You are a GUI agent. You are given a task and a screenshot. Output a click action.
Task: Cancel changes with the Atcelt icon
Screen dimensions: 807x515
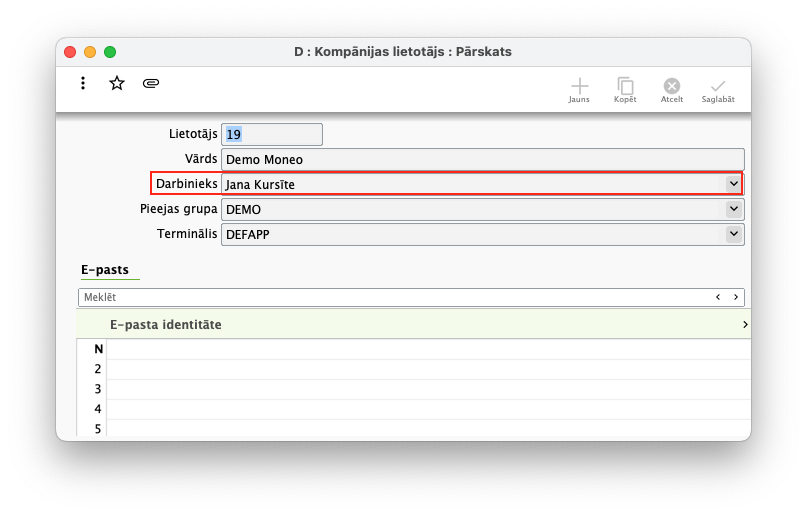[x=672, y=89]
